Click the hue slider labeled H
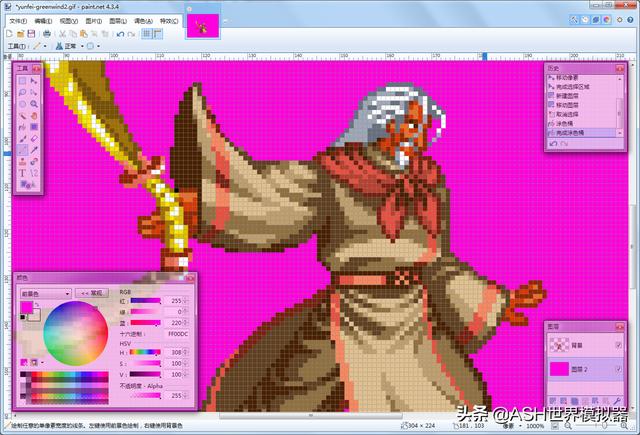The height and width of the screenshot is (435, 640). tap(145, 351)
